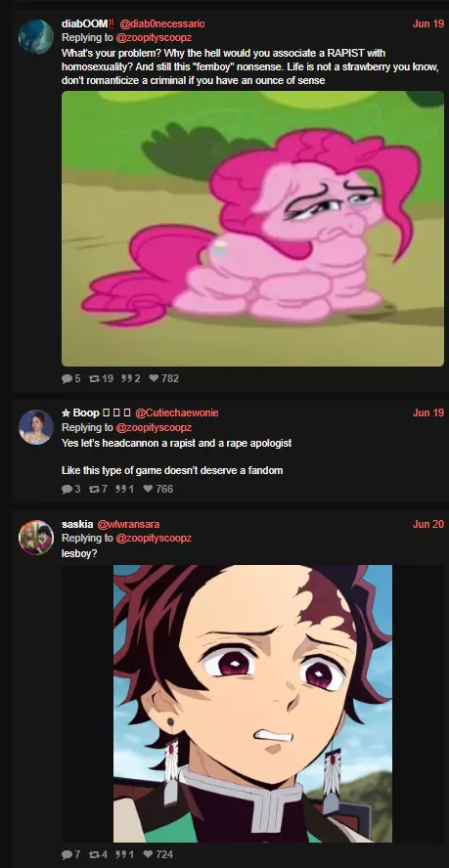
Task: Open the @wlwransara handle link
Action: 128,524
